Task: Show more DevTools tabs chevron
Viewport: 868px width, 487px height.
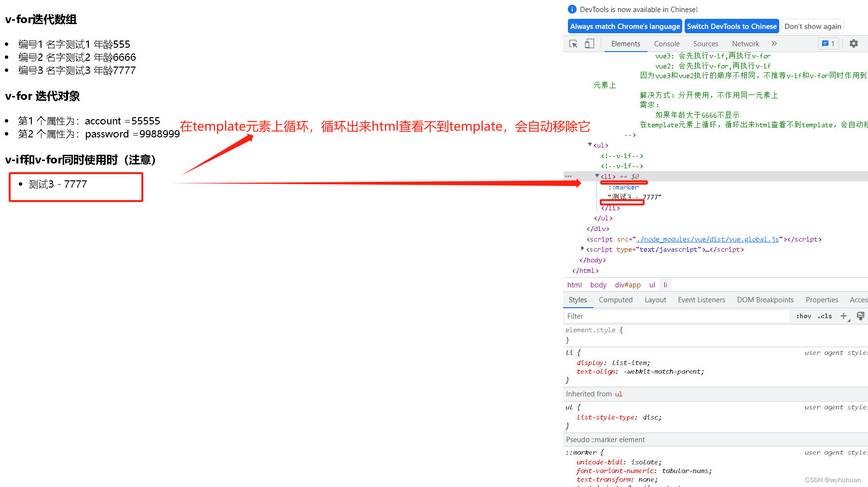Action: (x=774, y=43)
